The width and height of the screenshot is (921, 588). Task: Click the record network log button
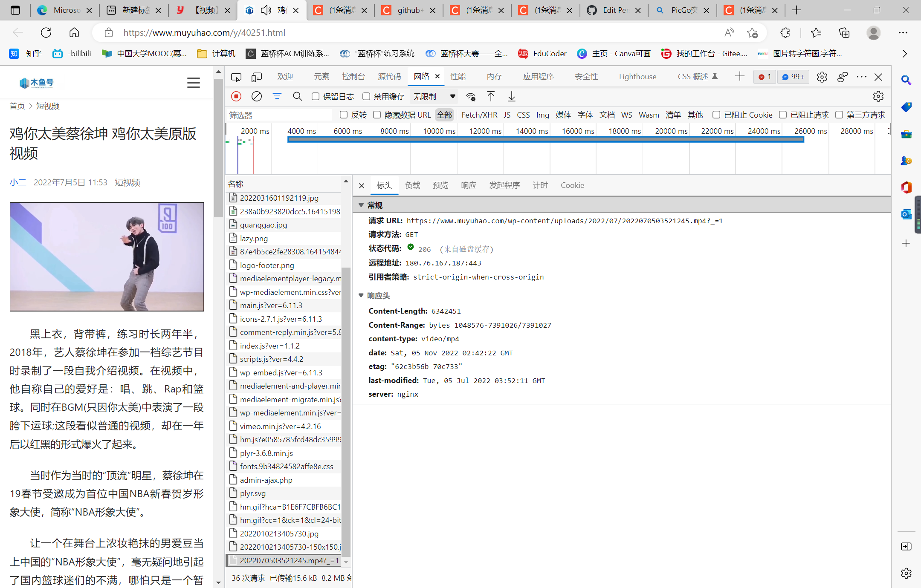pyautogui.click(x=236, y=96)
